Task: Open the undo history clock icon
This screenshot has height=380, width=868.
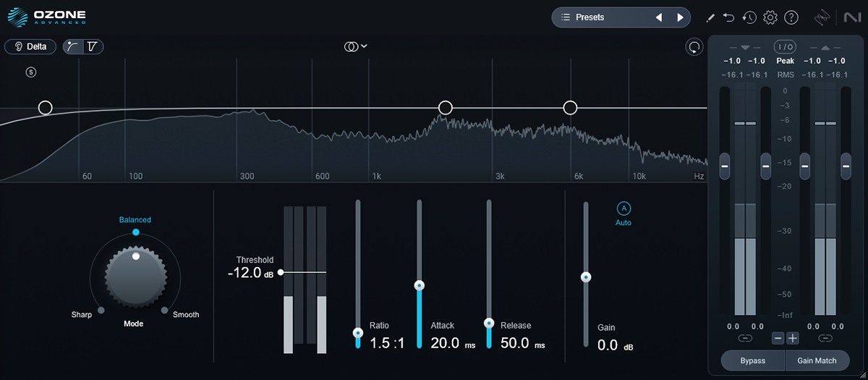Action: click(x=749, y=17)
